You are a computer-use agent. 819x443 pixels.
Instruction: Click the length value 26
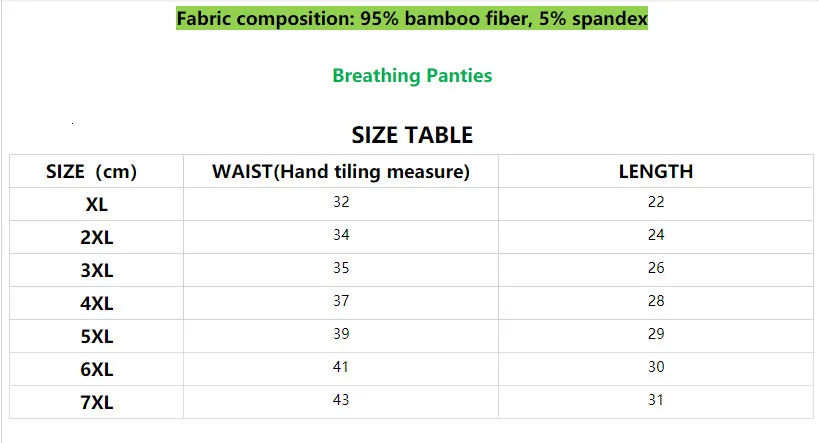point(656,268)
